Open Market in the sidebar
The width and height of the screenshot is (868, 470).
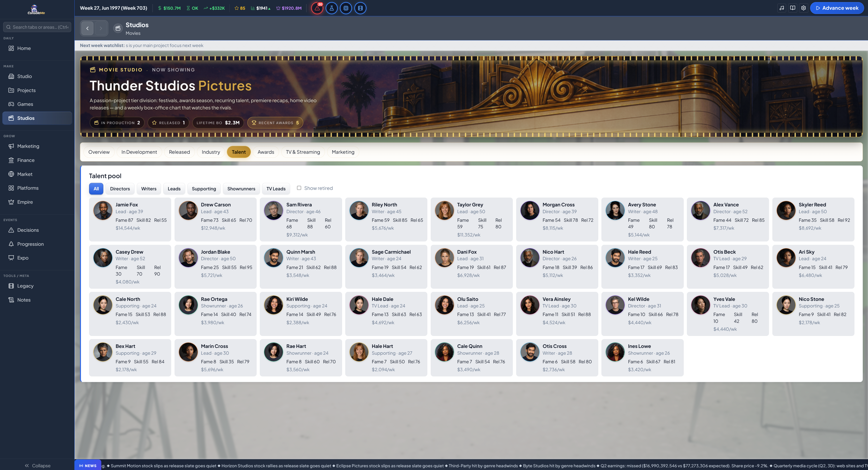click(37, 174)
